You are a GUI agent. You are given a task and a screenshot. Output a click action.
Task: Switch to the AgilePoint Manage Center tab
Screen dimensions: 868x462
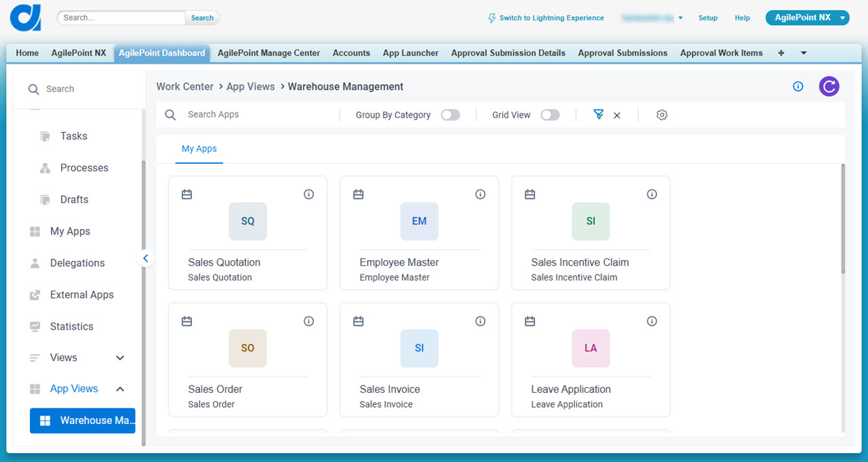coord(269,53)
